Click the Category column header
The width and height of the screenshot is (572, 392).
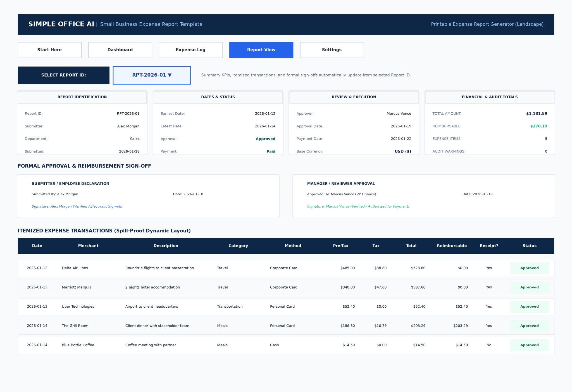[x=238, y=246]
